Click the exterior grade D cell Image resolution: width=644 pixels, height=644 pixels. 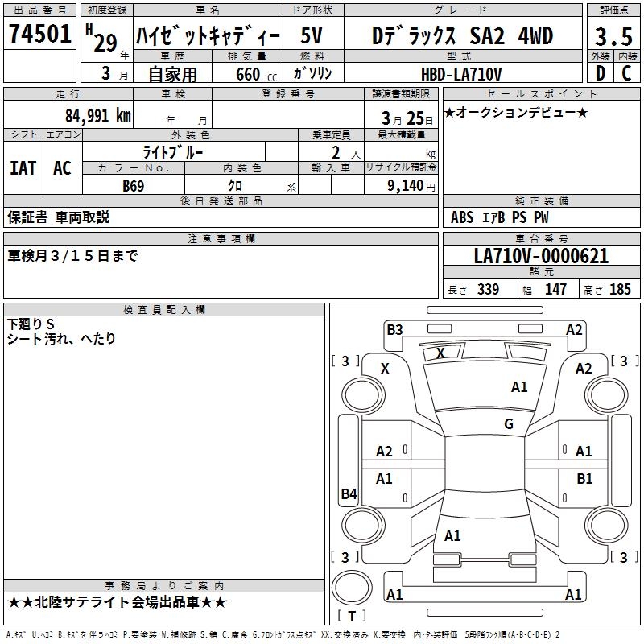point(601,73)
